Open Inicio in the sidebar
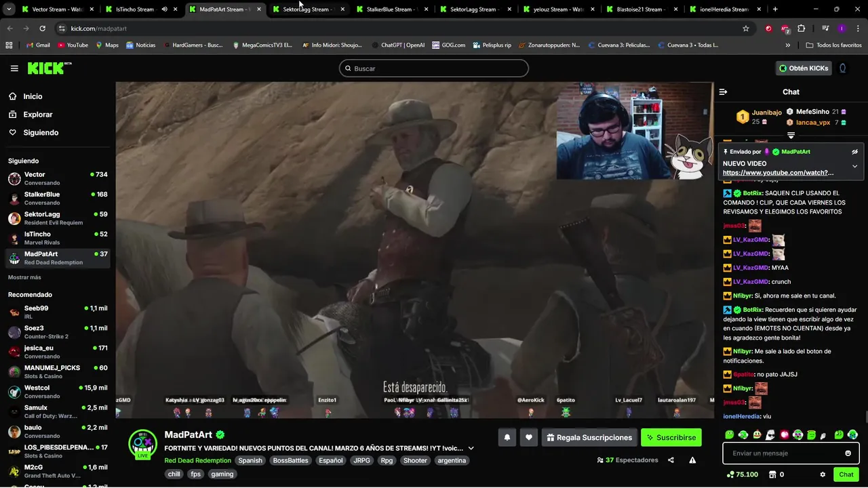Image resolution: width=868 pixels, height=488 pixels. [x=33, y=96]
